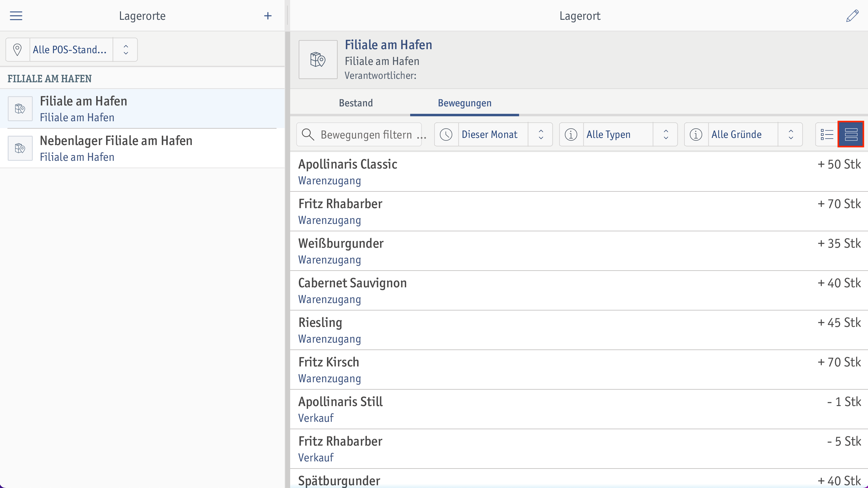The width and height of the screenshot is (868, 488).
Task: Click the Lagerort edit pencil icon
Action: [852, 15]
